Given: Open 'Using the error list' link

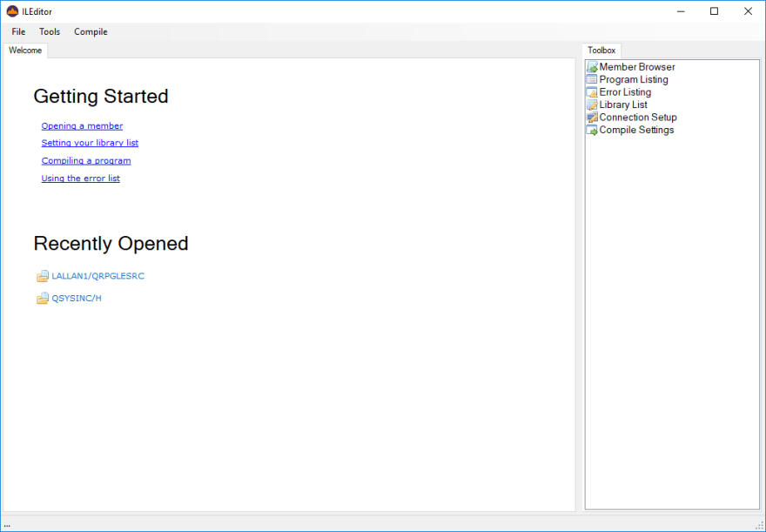Looking at the screenshot, I should 81,178.
